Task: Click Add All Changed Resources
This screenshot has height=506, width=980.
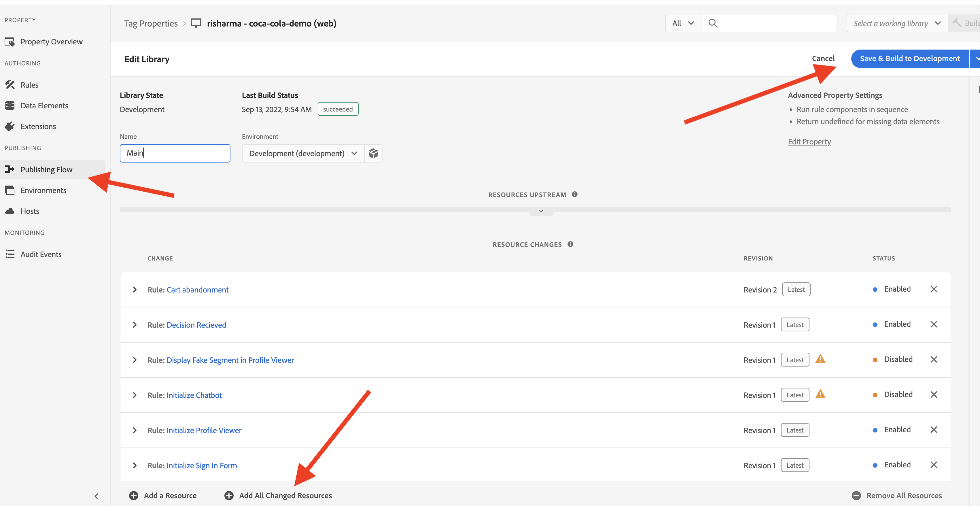Action: click(278, 496)
